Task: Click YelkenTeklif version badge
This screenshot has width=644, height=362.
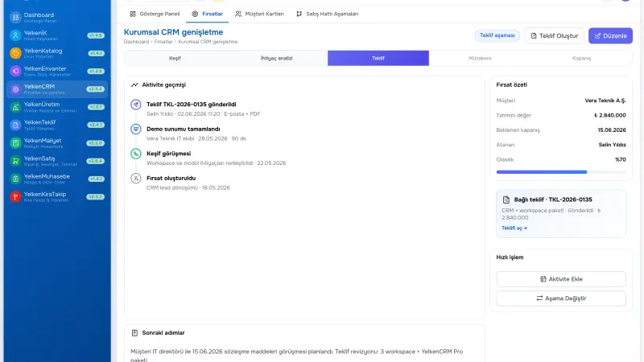Action: pos(96,125)
